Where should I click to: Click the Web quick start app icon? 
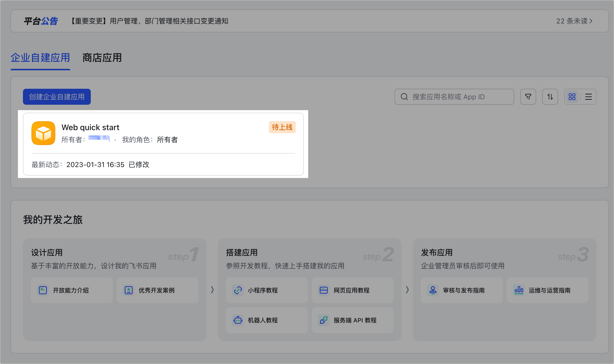[x=43, y=133]
